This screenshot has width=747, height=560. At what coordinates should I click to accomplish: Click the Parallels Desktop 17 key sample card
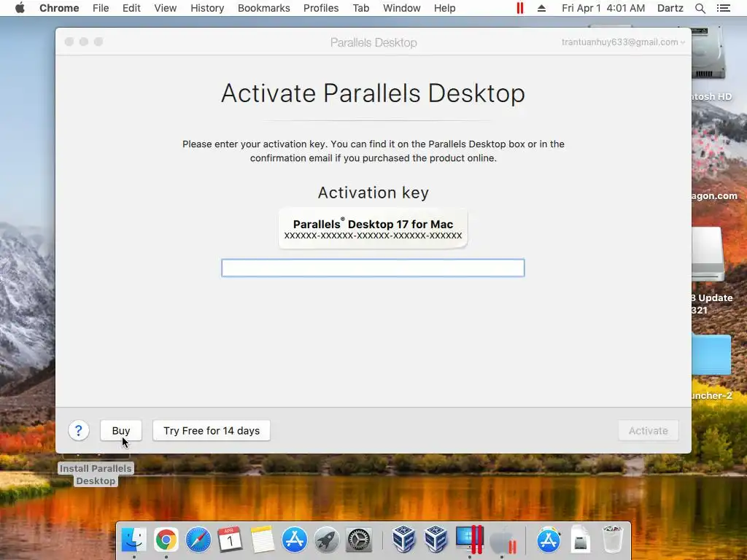tap(373, 228)
